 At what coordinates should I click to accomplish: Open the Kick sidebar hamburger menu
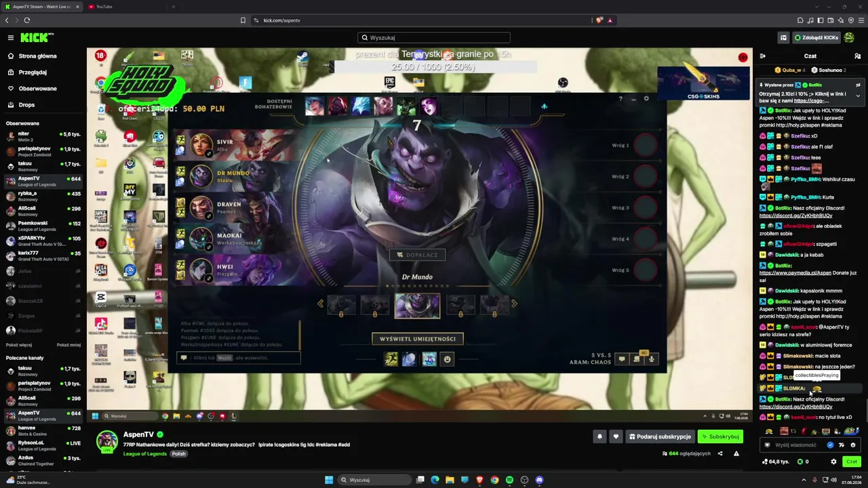[x=11, y=38]
